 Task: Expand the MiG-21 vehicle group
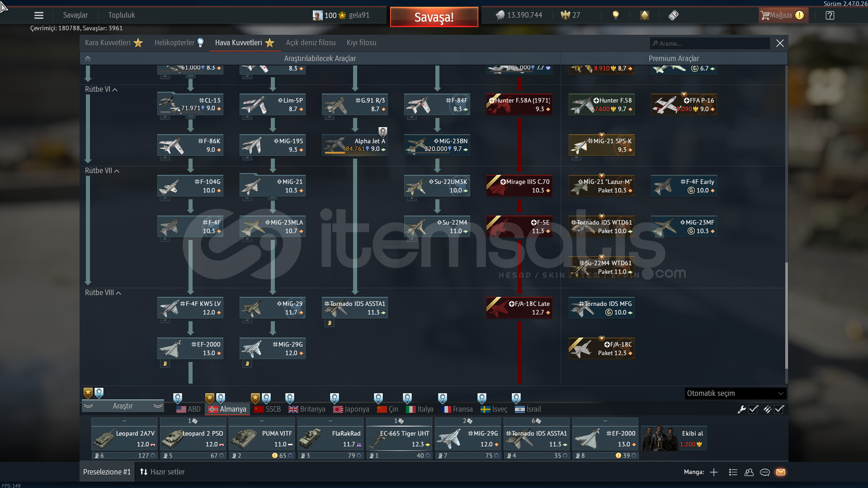[273, 198]
